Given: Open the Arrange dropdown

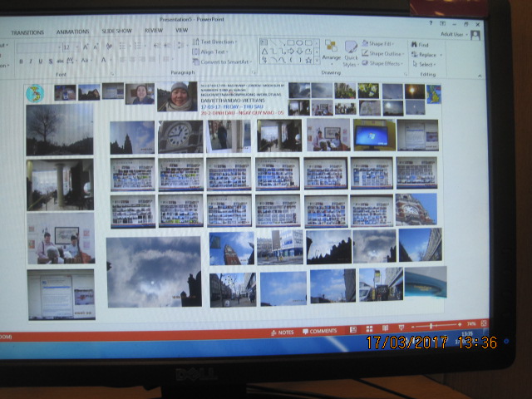Looking at the screenshot, I should click(331, 50).
